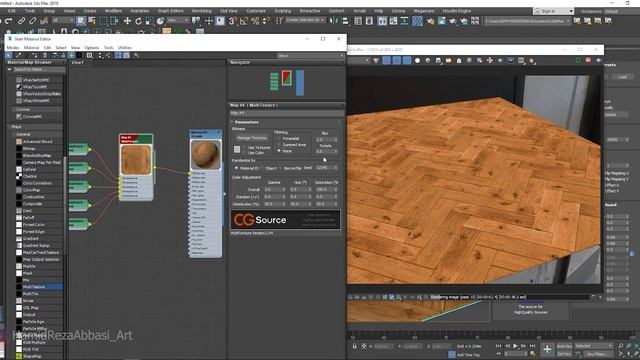Image resolution: width=640 pixels, height=360 pixels.
Task: Open the Utilities menu in Slate editor
Action: 124,48
